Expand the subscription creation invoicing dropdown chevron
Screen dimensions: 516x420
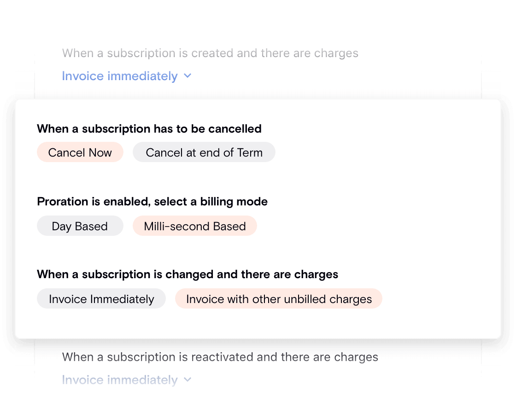coord(187,76)
